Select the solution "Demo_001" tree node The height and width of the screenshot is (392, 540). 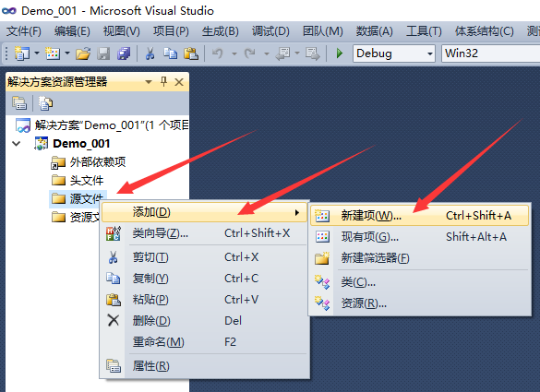[102, 125]
